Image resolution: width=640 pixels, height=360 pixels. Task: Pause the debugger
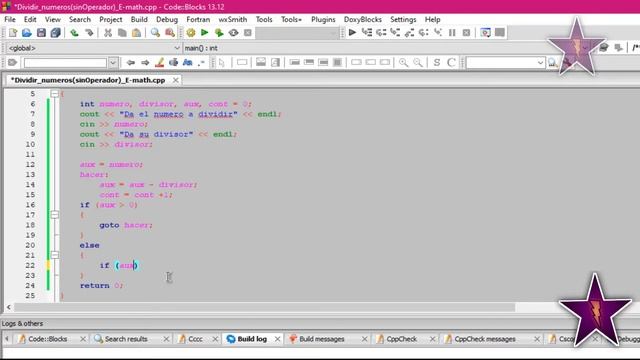(x=452, y=33)
